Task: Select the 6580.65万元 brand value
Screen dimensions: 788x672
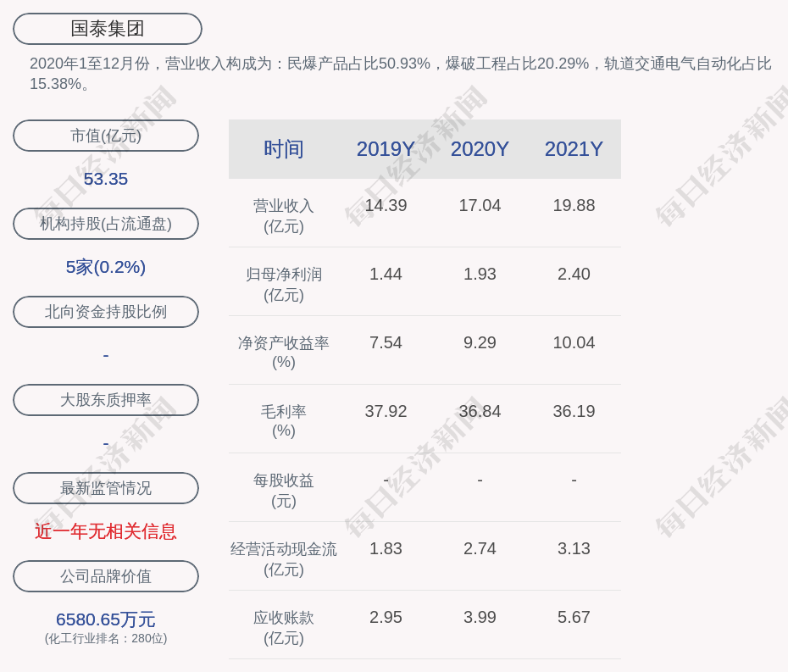Action: tap(106, 619)
